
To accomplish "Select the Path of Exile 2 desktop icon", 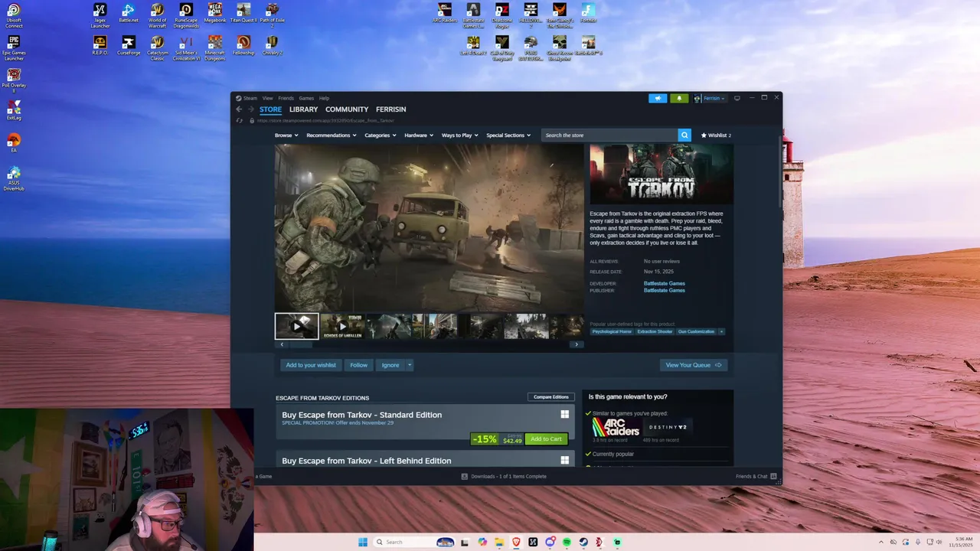I will click(x=272, y=15).
